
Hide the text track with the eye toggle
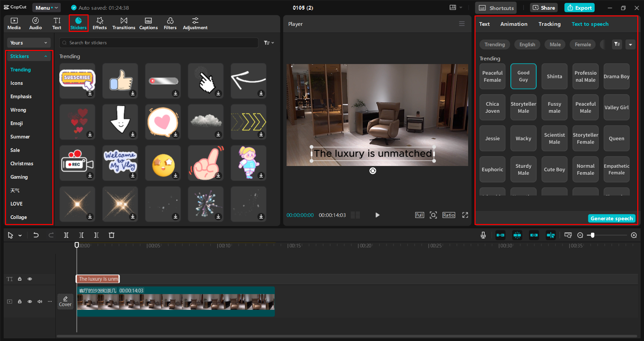(30, 279)
